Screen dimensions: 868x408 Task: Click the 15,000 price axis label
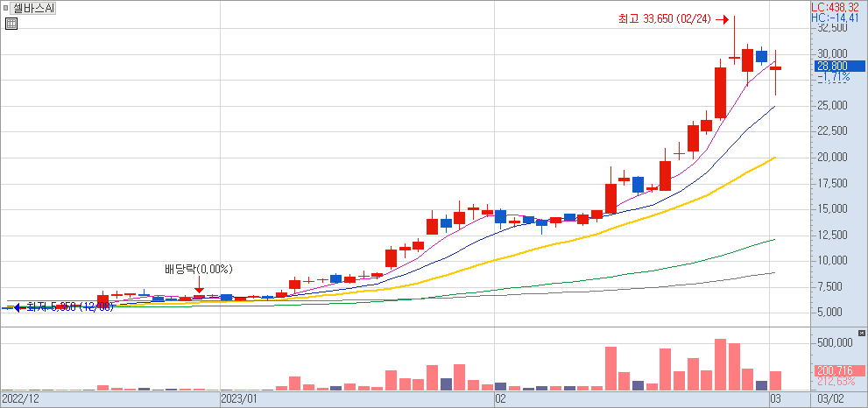tap(832, 208)
